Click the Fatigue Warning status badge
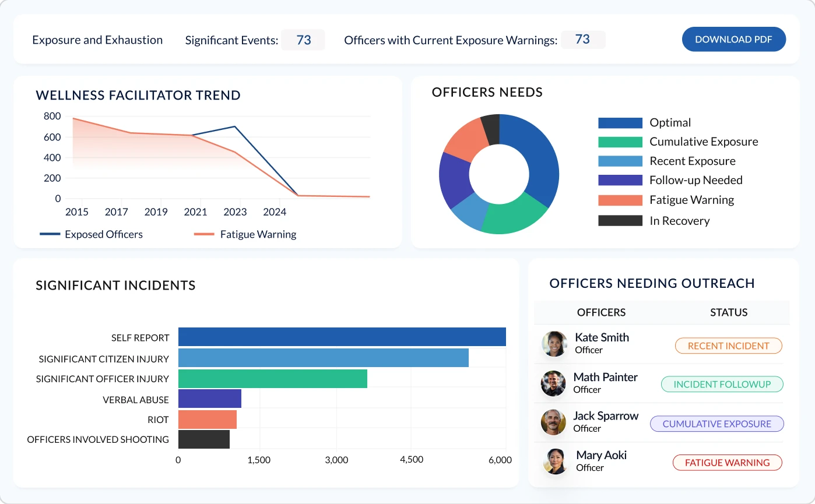This screenshot has height=504, width=815. coord(727,463)
